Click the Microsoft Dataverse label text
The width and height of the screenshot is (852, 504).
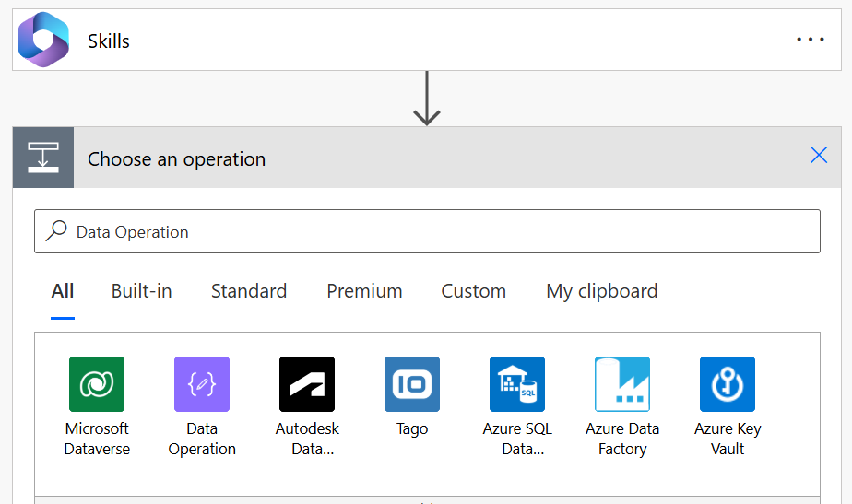pyautogui.click(x=97, y=439)
